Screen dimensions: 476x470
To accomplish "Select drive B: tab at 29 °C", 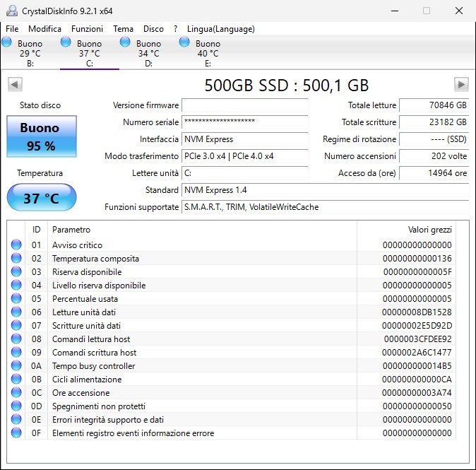I will tap(30, 52).
